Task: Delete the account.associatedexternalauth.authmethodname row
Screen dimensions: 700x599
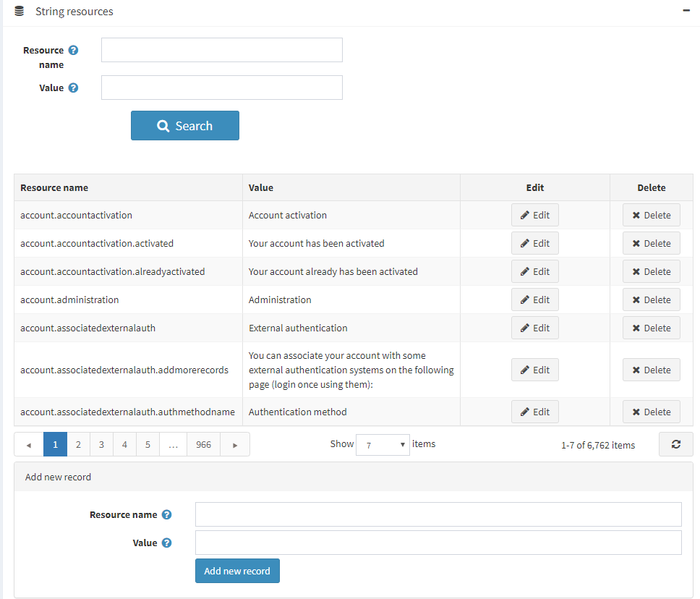Action: [x=651, y=412]
